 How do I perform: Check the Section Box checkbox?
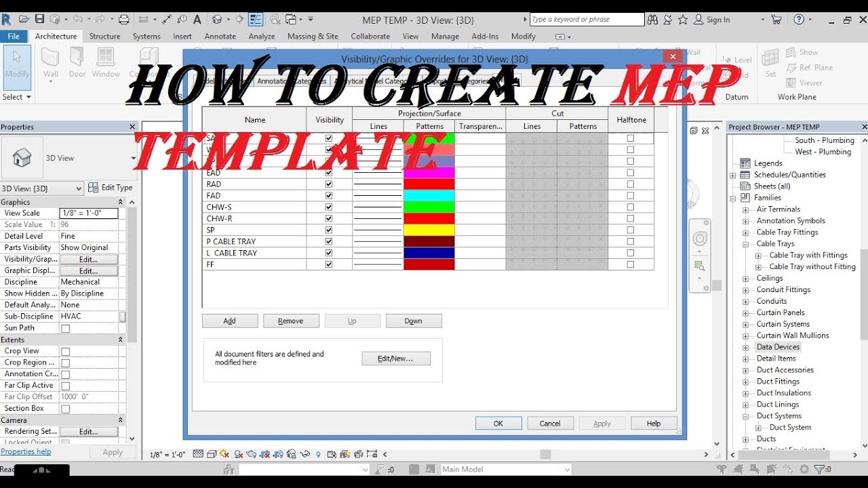(x=66, y=409)
